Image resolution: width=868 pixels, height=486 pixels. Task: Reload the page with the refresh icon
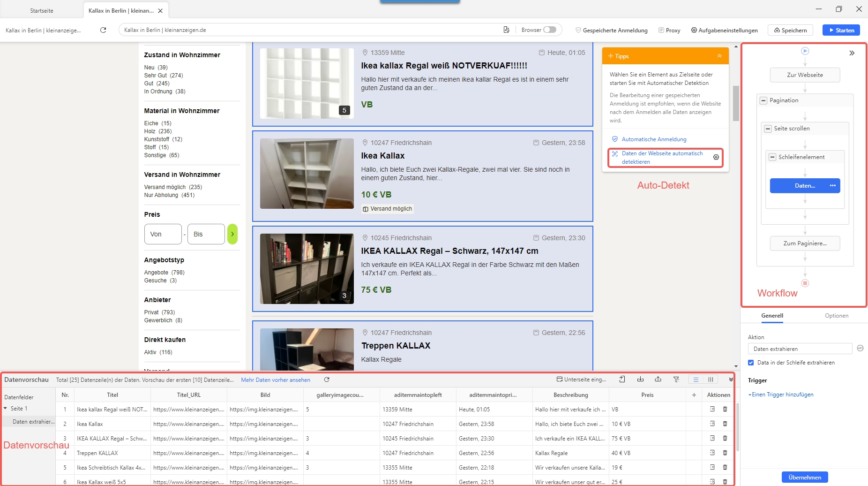[x=103, y=30]
